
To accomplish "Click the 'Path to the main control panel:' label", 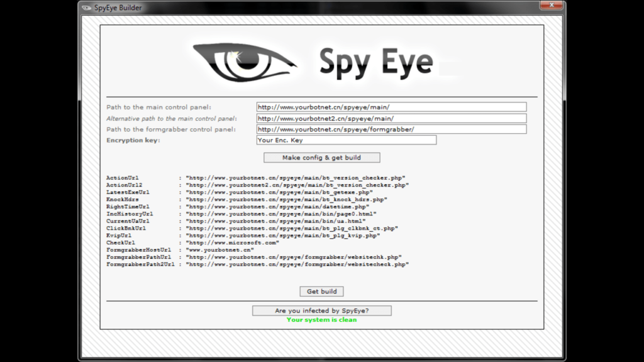I will point(158,107).
